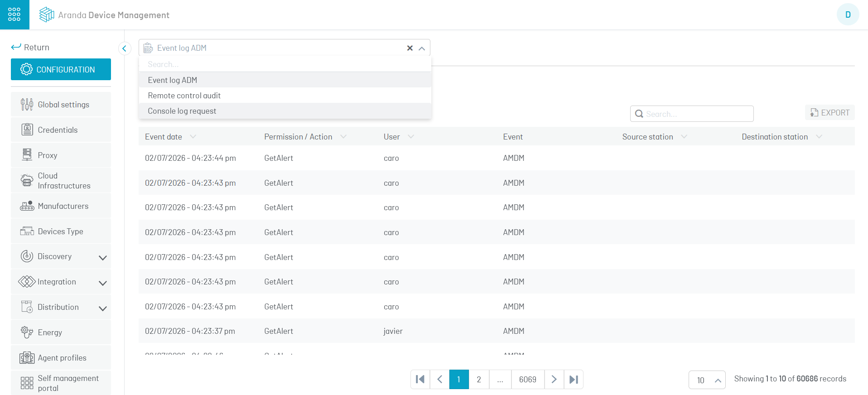
Task: Click the Integration diamond icon
Action: pos(27,282)
